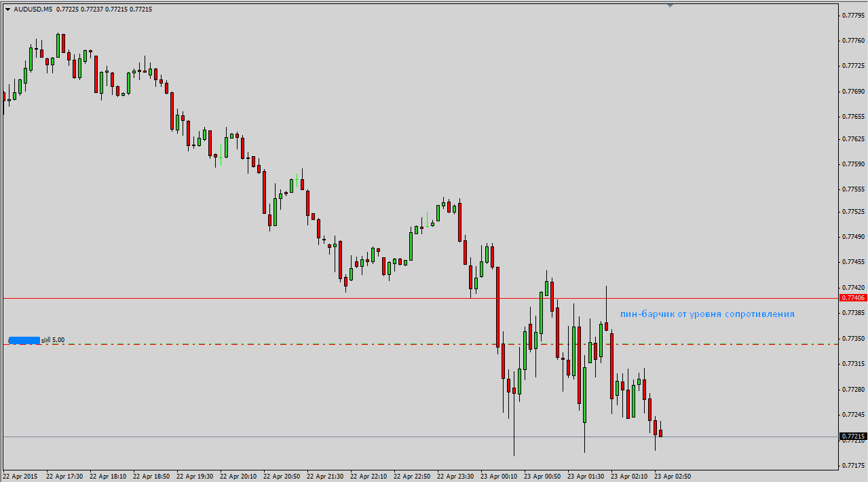Click time label 22 Apr 18:50
868x482 pixels.
point(151,477)
